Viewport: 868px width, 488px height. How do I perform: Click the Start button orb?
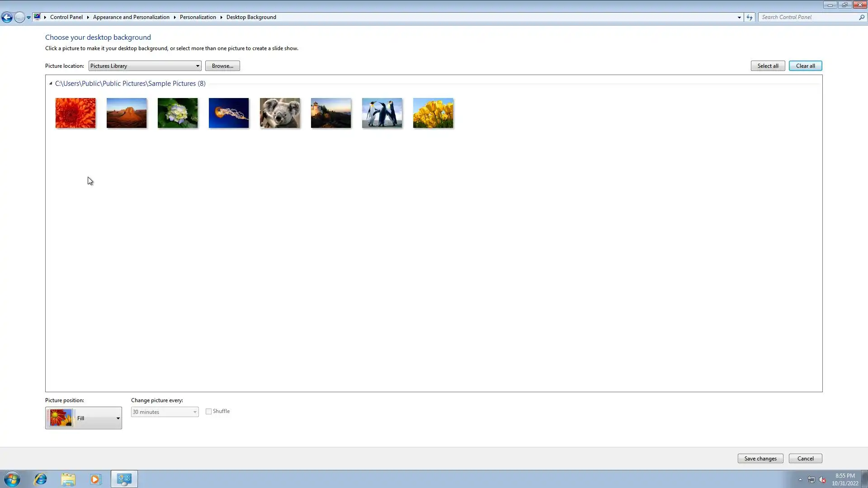click(x=12, y=479)
